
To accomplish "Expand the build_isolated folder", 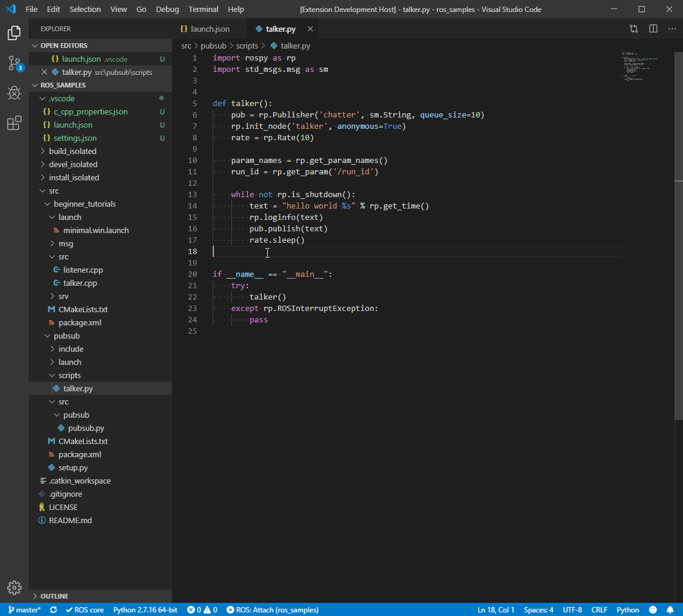I will pos(100,151).
